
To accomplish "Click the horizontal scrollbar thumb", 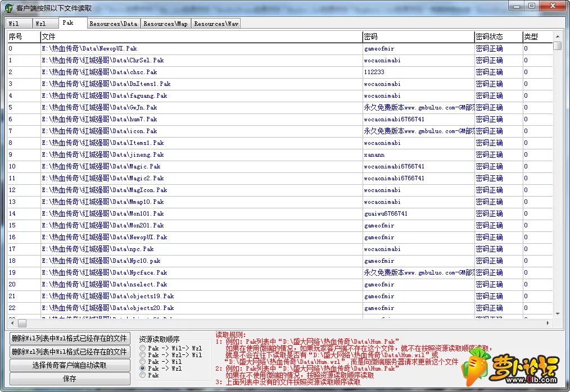I will click(x=22, y=323).
